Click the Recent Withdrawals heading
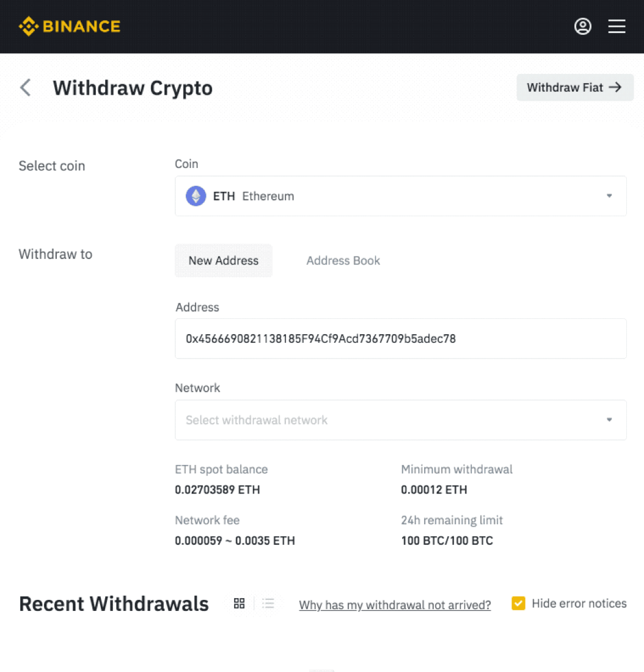Viewport: 644px width, 672px height. 114,604
